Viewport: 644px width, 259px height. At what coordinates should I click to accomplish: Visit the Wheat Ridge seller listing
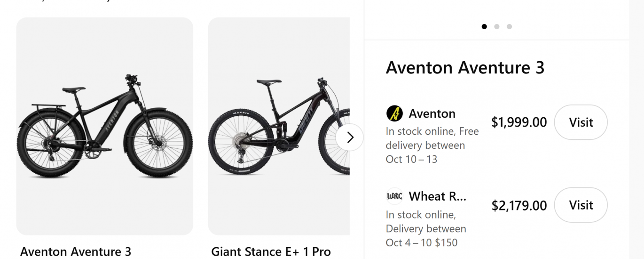click(x=581, y=205)
